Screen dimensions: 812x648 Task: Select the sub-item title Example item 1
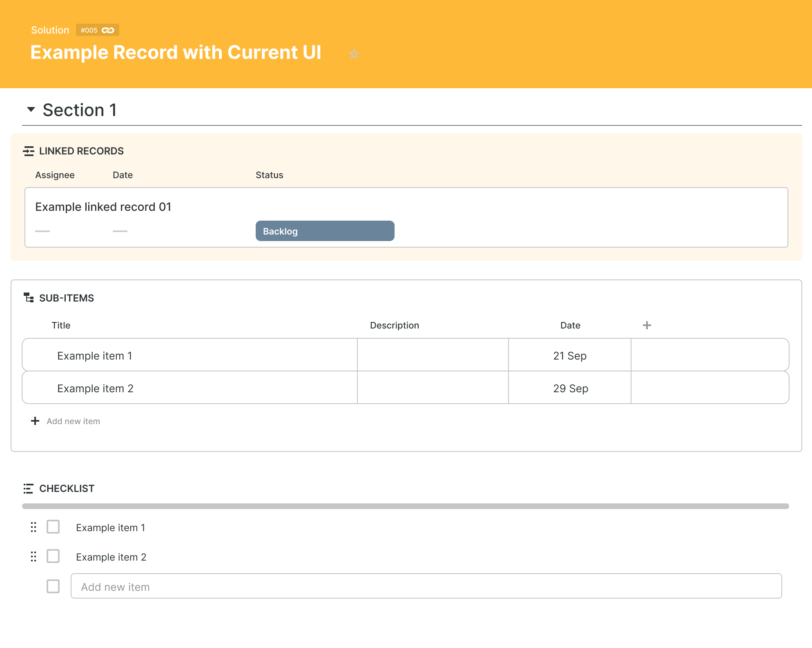click(x=95, y=356)
